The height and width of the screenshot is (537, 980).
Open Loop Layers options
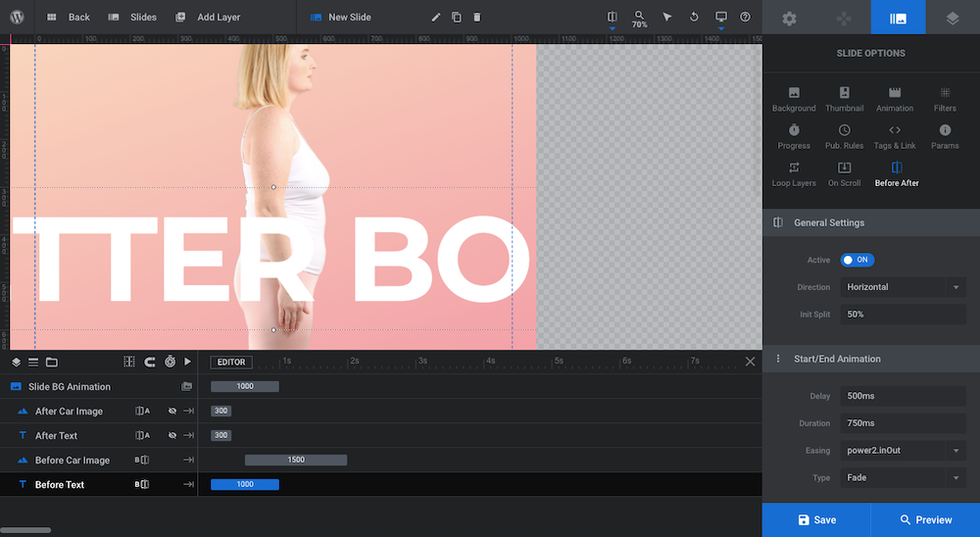[794, 174]
